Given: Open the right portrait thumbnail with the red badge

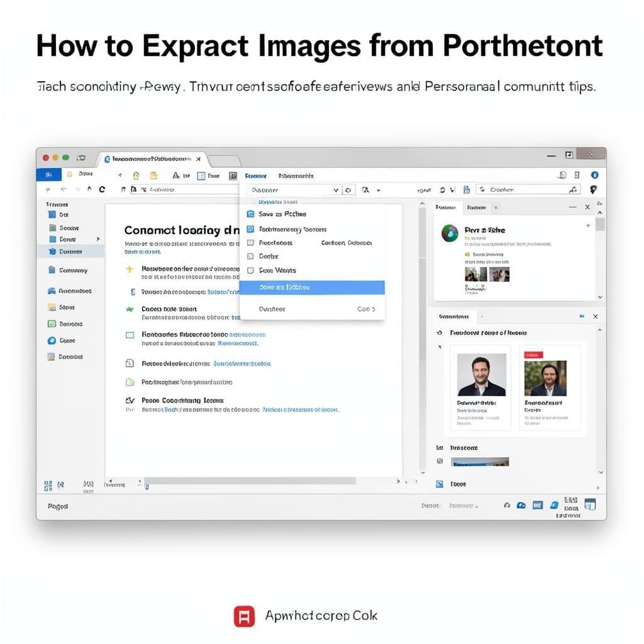Looking at the screenshot, I should pos(545,378).
